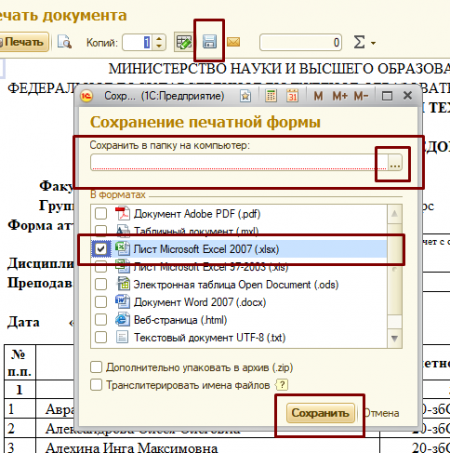This screenshot has width=450, height=453.
Task: Check the Текстовый документ UTF-8 (.txt) checkbox
Action: tap(101, 337)
